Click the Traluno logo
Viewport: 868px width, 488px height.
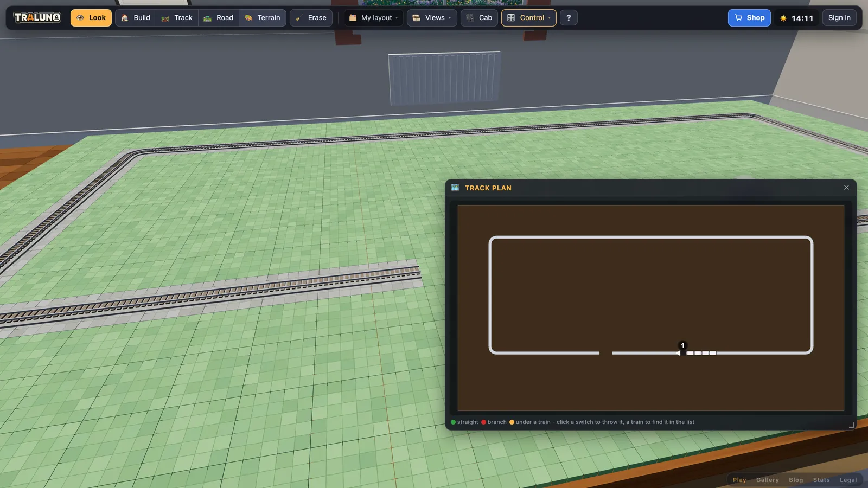coord(37,18)
